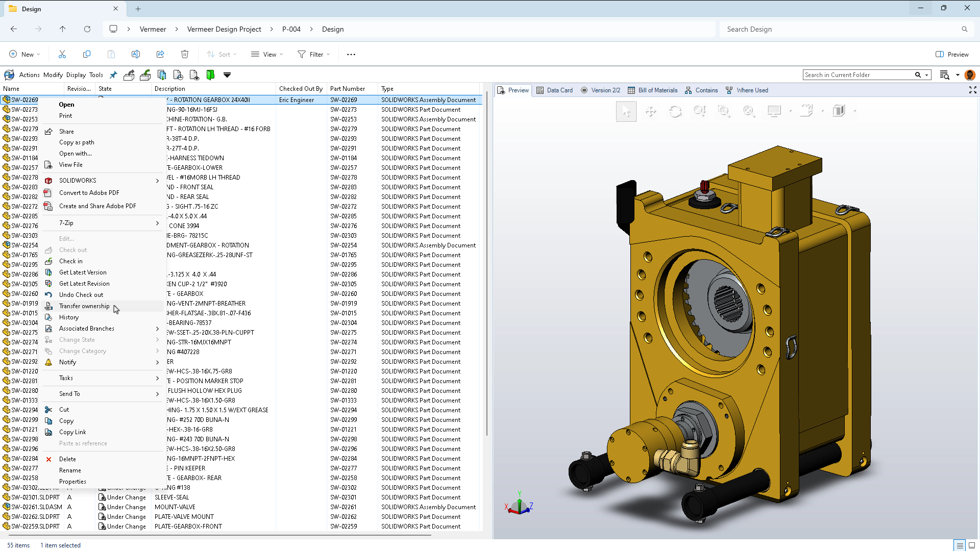Open the Sort dropdown

pyautogui.click(x=222, y=54)
